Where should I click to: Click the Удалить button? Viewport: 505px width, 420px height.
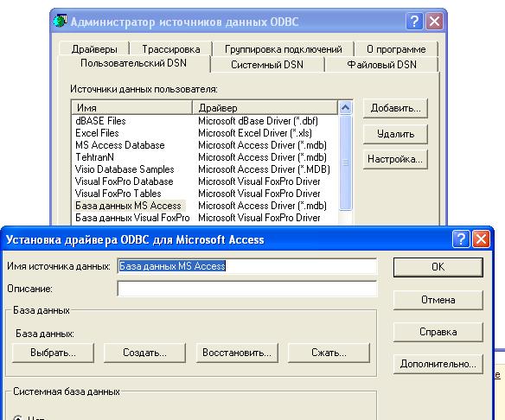395,134
